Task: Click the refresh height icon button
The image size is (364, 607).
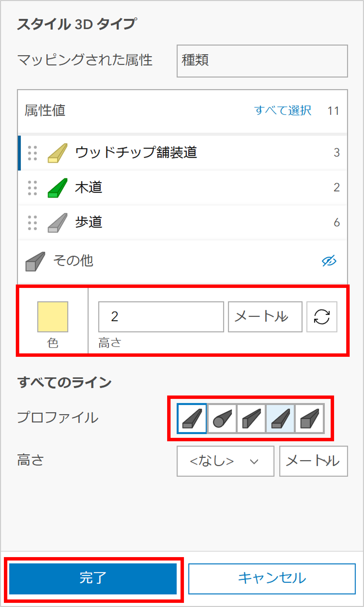Action: click(x=322, y=317)
